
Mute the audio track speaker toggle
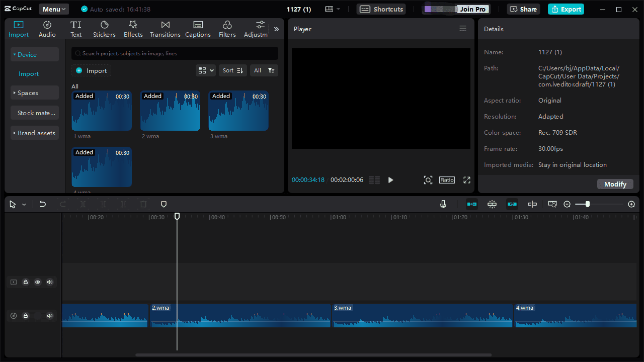[50, 316]
